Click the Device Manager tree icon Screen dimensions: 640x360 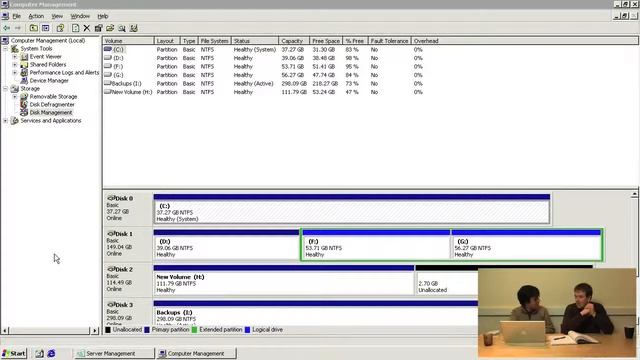tap(24, 80)
